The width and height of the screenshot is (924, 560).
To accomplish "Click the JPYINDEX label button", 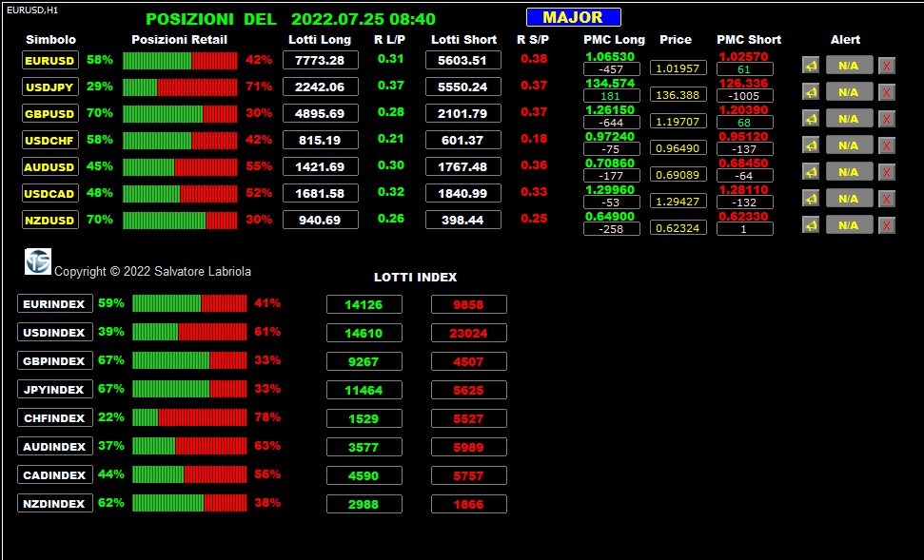I will [x=55, y=389].
